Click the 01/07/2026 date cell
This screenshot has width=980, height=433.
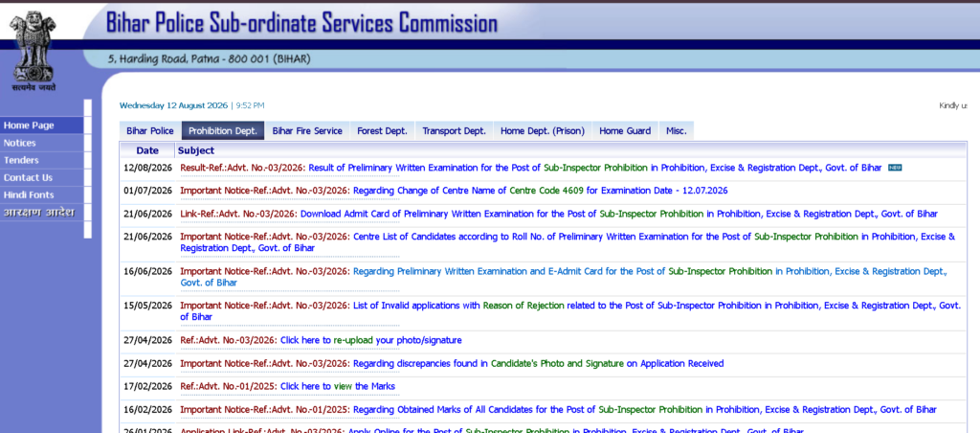[147, 191]
